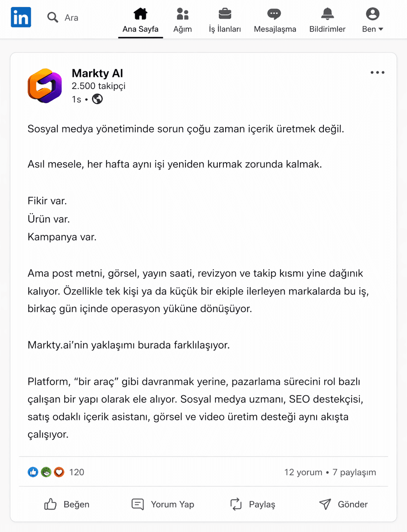
Task: Open the heart reaction icon
Action: click(x=59, y=472)
